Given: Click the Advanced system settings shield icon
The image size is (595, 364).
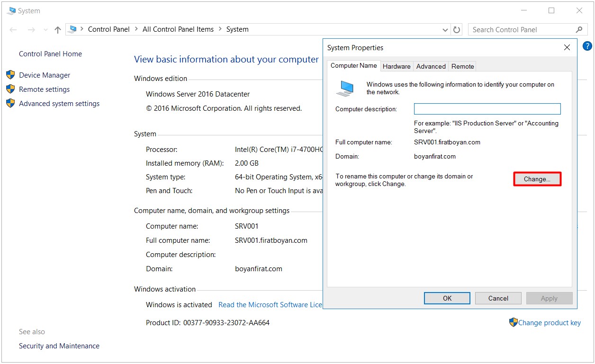Looking at the screenshot, I should [10, 103].
